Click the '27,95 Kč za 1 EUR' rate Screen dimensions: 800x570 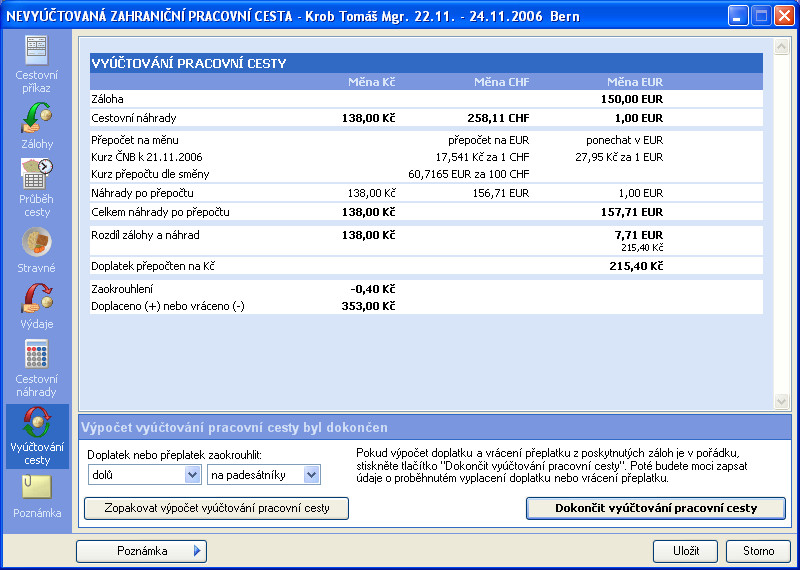click(x=619, y=157)
